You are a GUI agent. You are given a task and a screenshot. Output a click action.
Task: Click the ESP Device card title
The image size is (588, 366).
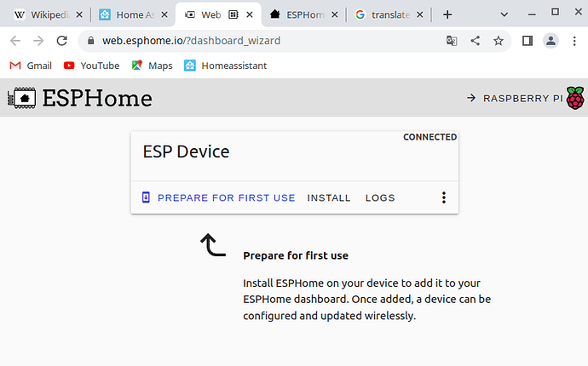[x=186, y=152]
